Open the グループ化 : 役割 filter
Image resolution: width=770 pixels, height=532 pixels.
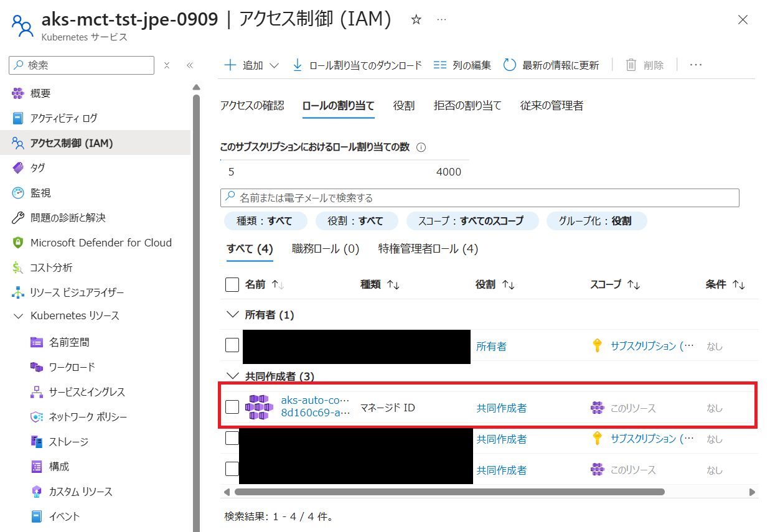coord(597,221)
